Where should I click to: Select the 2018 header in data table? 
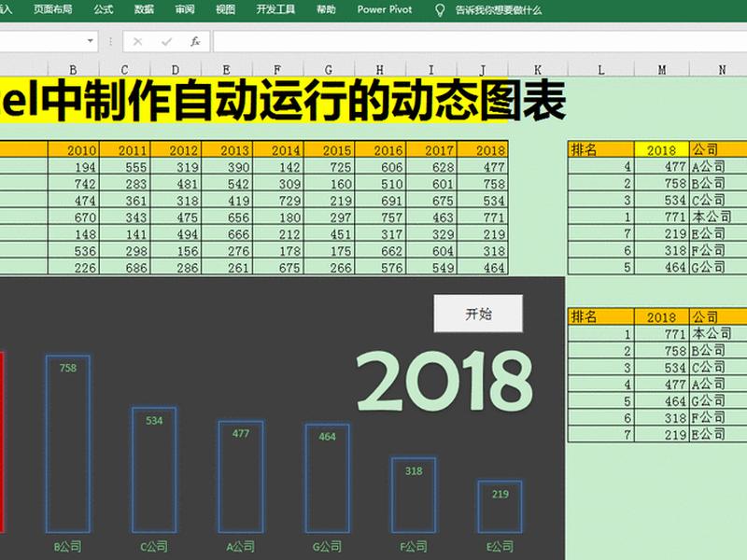482,149
